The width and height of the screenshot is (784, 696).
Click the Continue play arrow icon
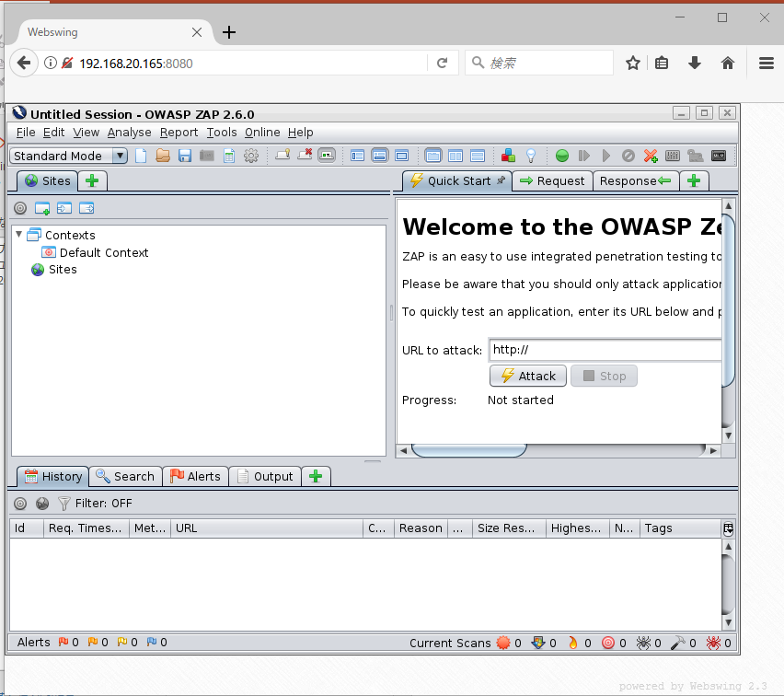[606, 157]
